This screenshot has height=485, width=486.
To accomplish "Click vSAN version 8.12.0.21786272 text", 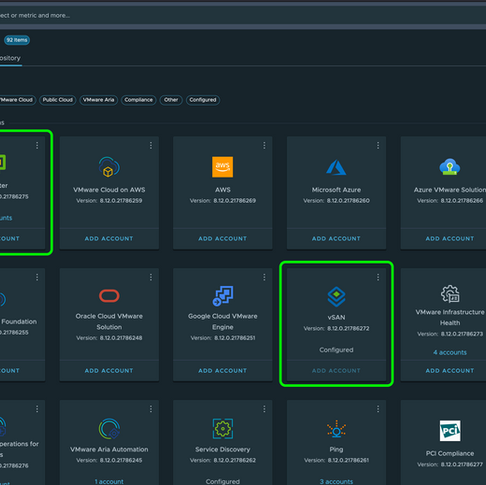I will coord(336,329).
